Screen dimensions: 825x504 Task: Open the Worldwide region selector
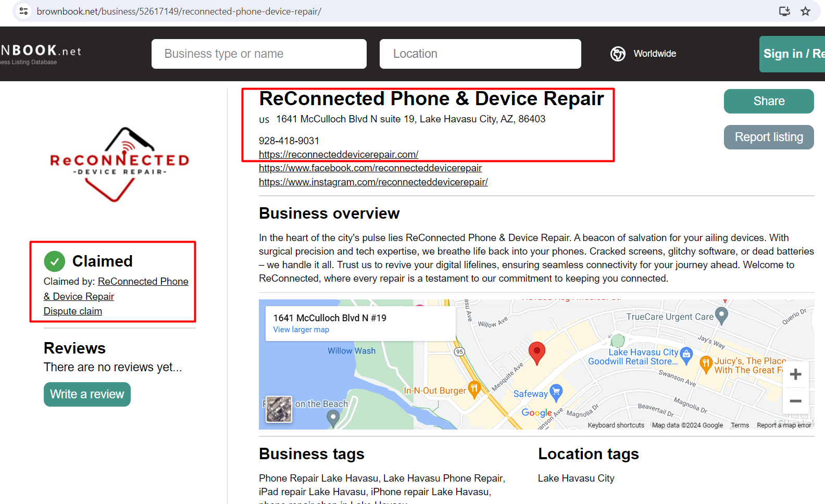pyautogui.click(x=644, y=54)
